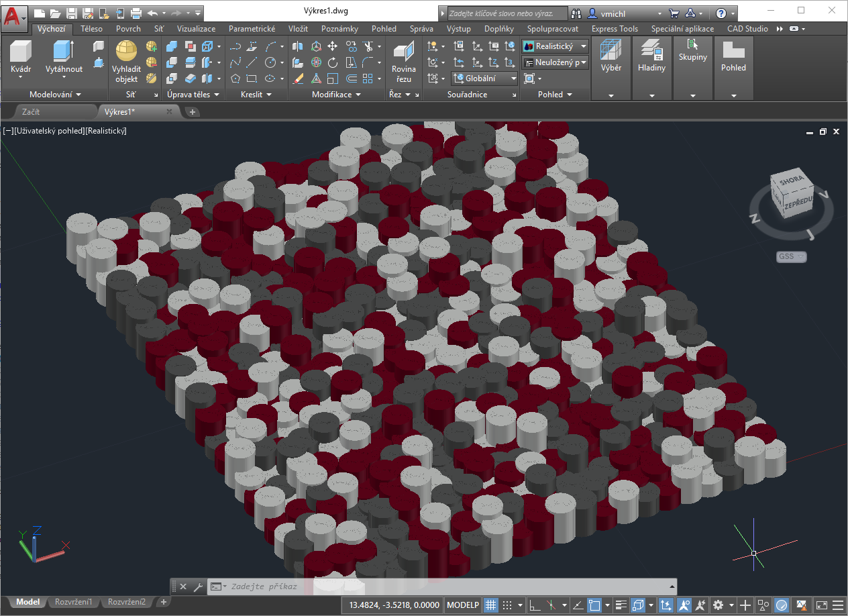Add a new layout with plus button

click(163, 602)
